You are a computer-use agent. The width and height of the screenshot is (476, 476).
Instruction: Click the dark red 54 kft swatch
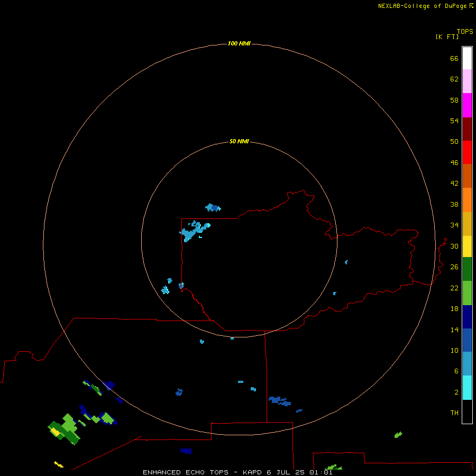click(x=467, y=129)
